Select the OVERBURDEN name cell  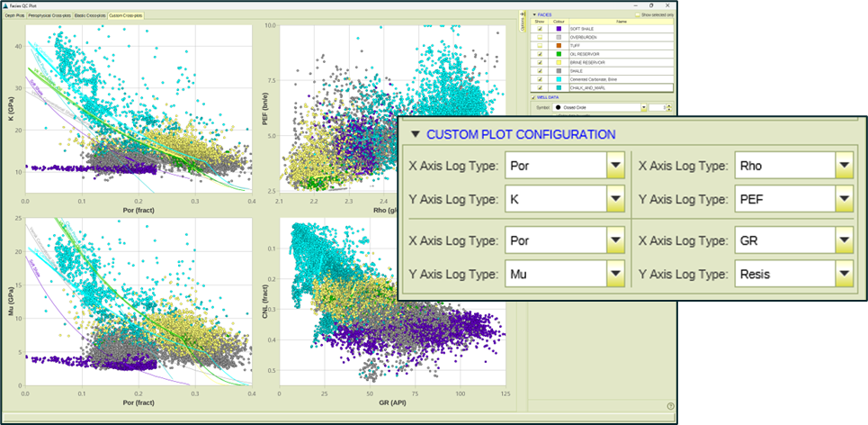coord(622,37)
